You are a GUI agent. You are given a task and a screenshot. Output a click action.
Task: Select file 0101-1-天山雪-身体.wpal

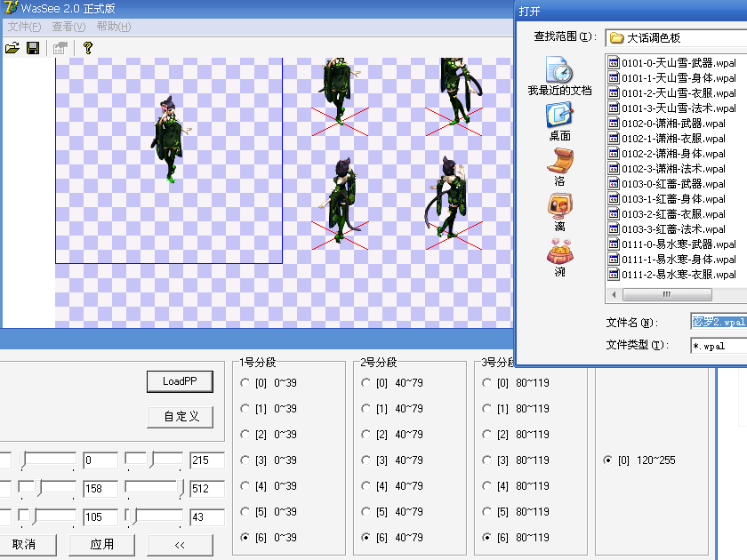click(672, 78)
